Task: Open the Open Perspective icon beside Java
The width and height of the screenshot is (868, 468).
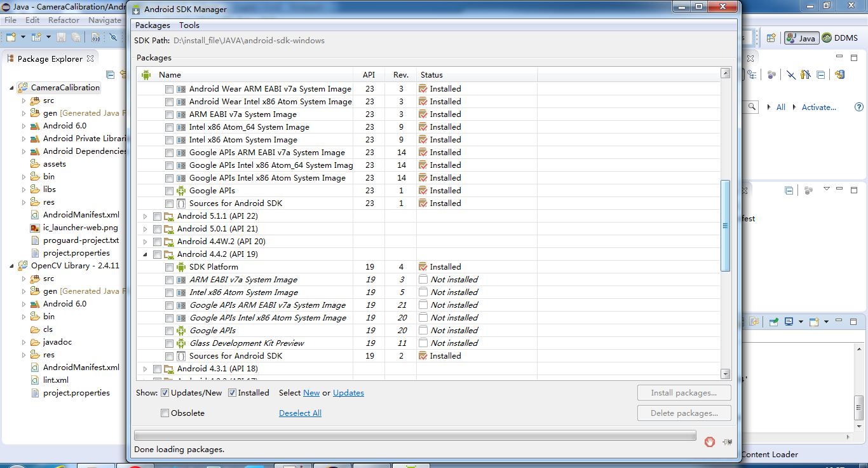Action: pyautogui.click(x=771, y=38)
